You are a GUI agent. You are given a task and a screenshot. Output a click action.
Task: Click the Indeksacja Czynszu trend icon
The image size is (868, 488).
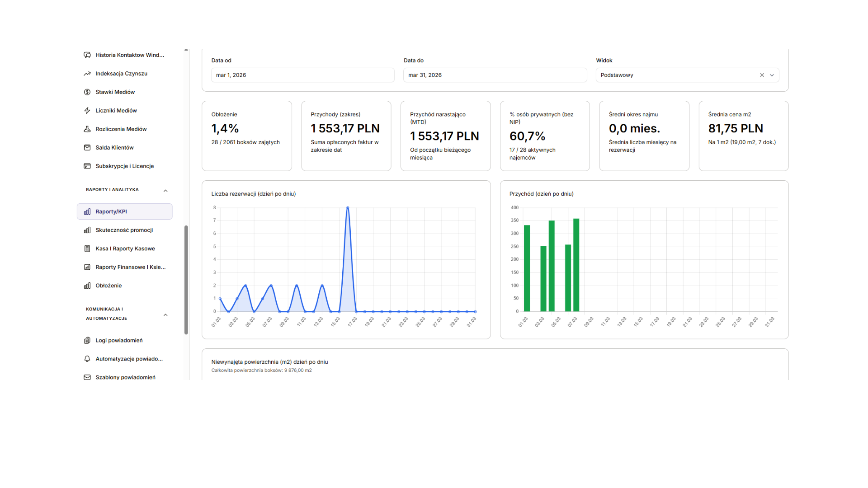(x=87, y=74)
